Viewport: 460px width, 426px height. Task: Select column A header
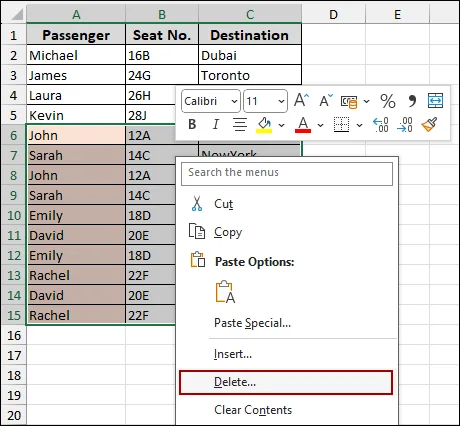76,14
